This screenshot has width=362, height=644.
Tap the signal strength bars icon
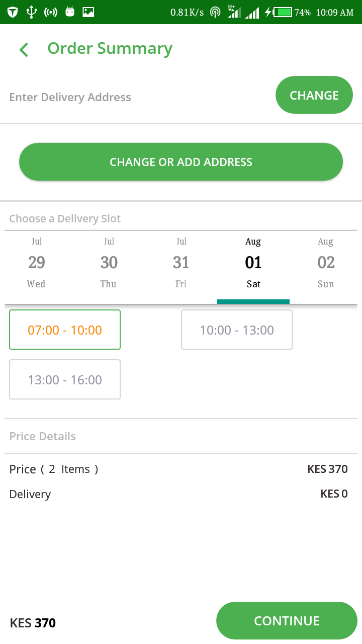252,12
